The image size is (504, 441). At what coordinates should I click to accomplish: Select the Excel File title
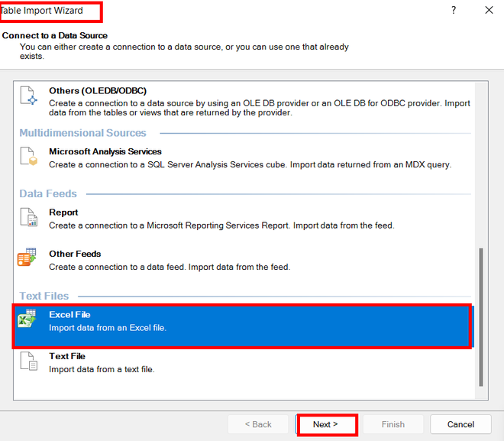coord(69,315)
